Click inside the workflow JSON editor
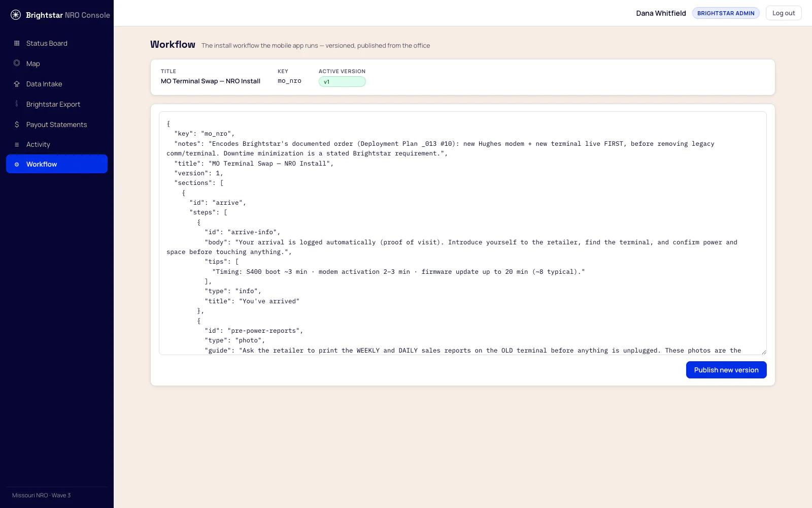 (463, 233)
